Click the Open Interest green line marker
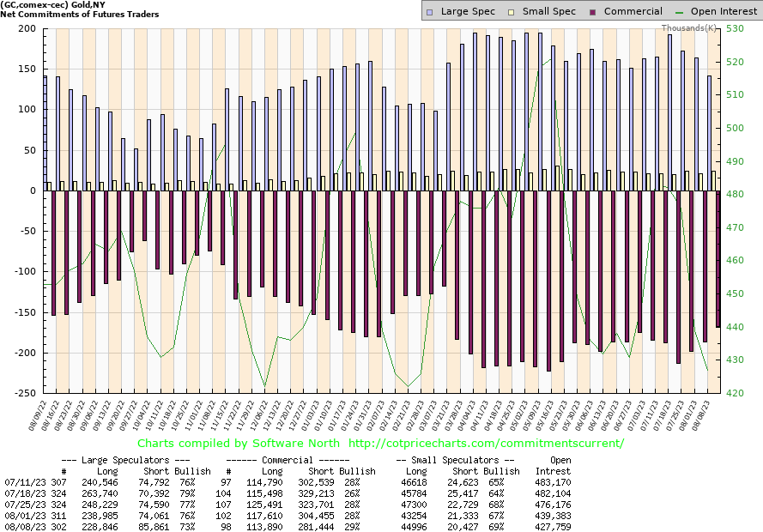 (682, 12)
